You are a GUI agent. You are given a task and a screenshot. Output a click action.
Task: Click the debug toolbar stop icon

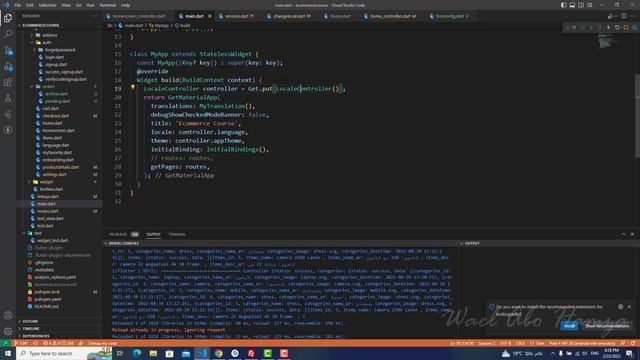[x=626, y=27]
